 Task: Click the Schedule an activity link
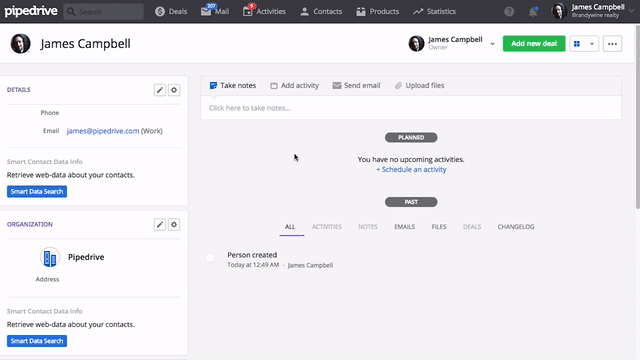click(x=411, y=169)
